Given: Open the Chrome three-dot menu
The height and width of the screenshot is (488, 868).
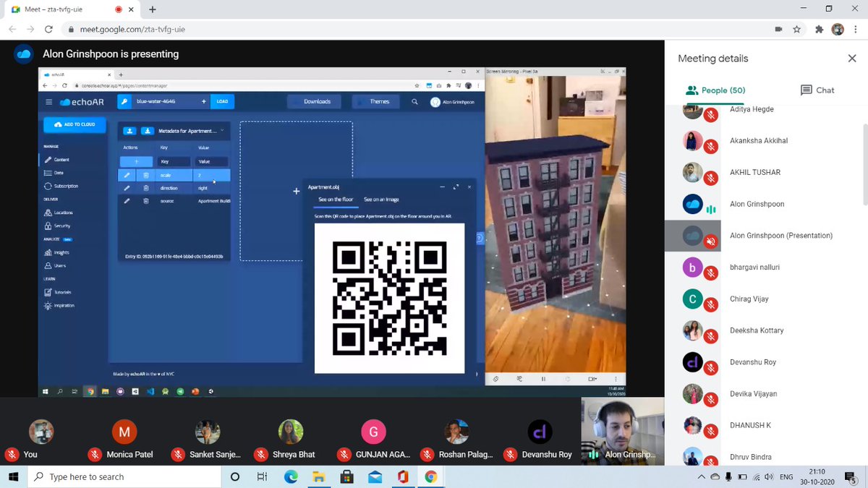Looking at the screenshot, I should (x=856, y=30).
